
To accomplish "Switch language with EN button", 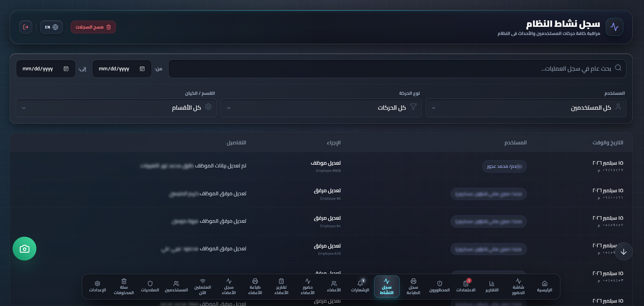I will pos(51,27).
